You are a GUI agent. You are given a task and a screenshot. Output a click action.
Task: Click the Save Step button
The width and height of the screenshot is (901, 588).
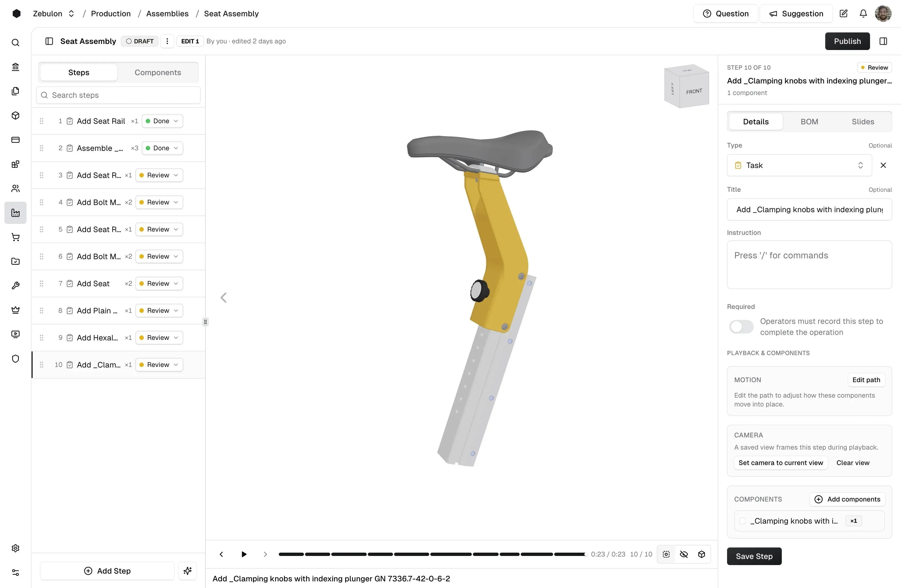click(754, 556)
